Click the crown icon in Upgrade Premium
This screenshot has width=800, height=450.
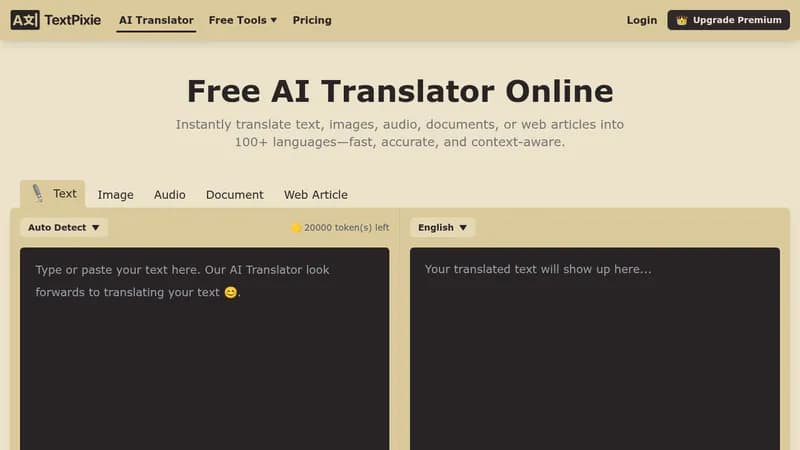682,20
